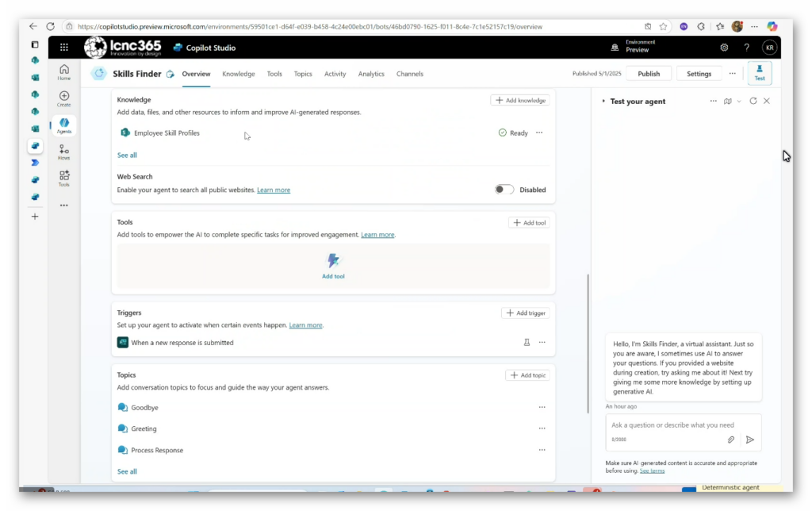812x511 pixels.
Task: Open the Tools tab
Action: [274, 74]
